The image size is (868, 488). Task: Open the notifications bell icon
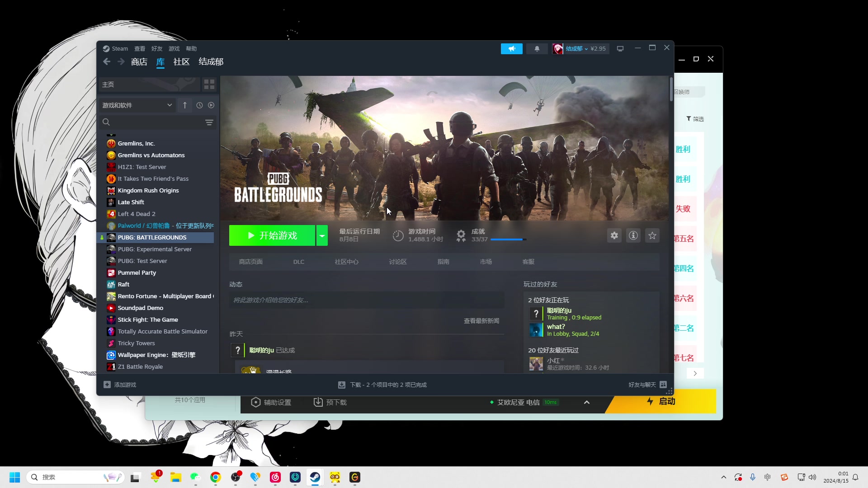click(537, 49)
